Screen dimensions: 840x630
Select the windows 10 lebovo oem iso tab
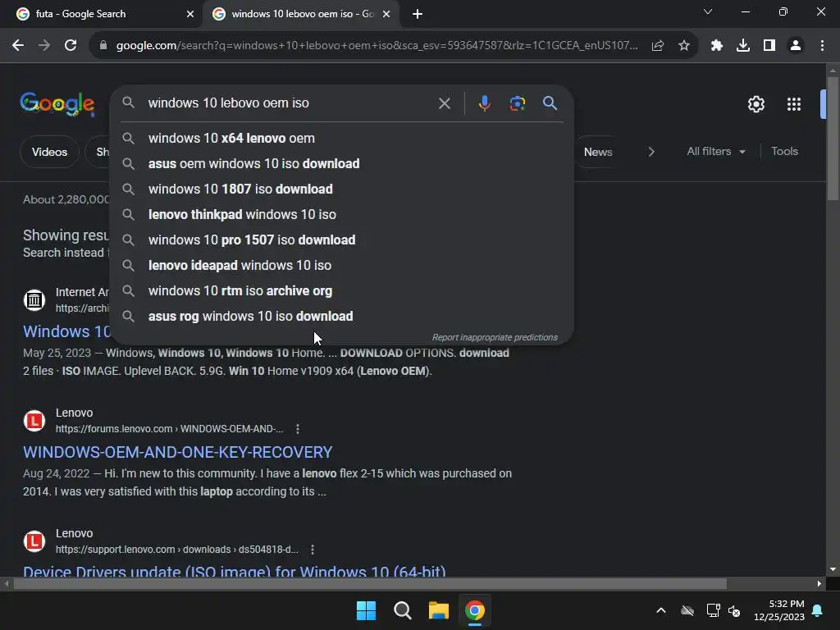pos(302,14)
